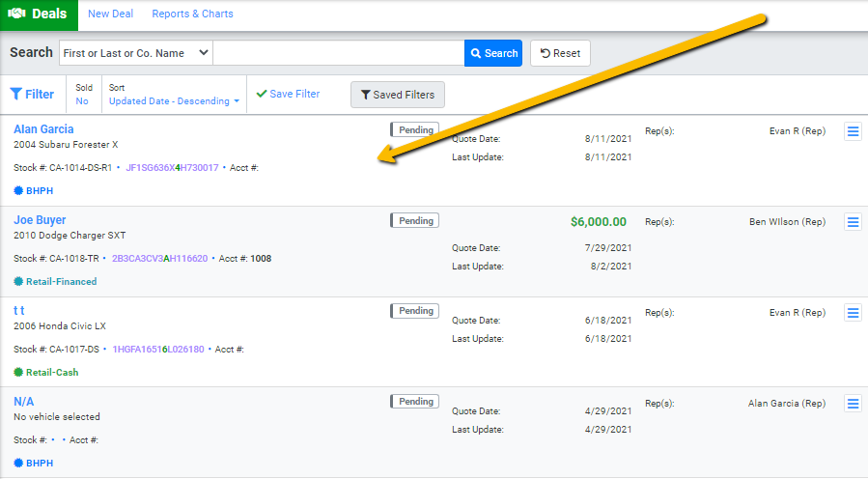The height and width of the screenshot is (479, 868).
Task: Open the menu icon for Alan Garcia's deal
Action: (x=853, y=132)
